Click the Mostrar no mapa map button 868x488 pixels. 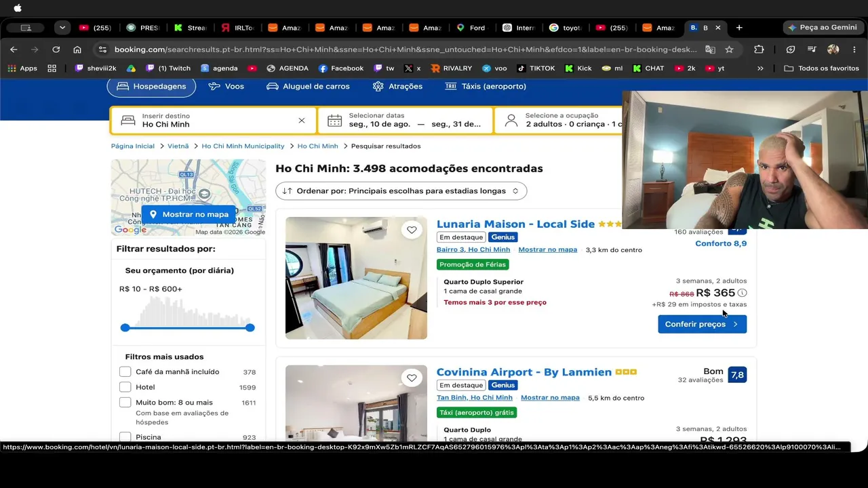tap(189, 214)
